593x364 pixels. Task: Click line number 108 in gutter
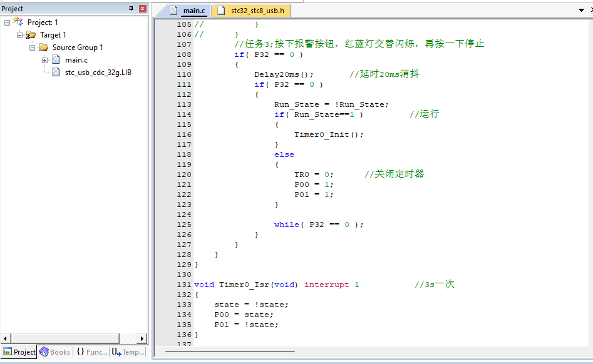(184, 54)
